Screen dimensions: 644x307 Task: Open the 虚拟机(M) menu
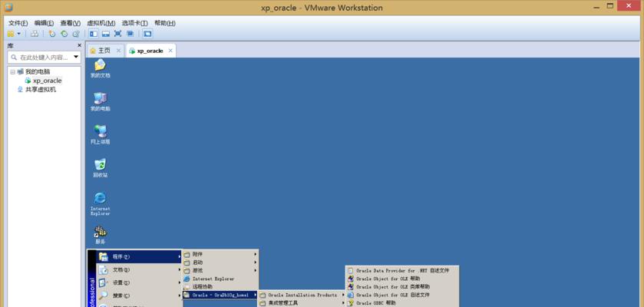pos(101,23)
